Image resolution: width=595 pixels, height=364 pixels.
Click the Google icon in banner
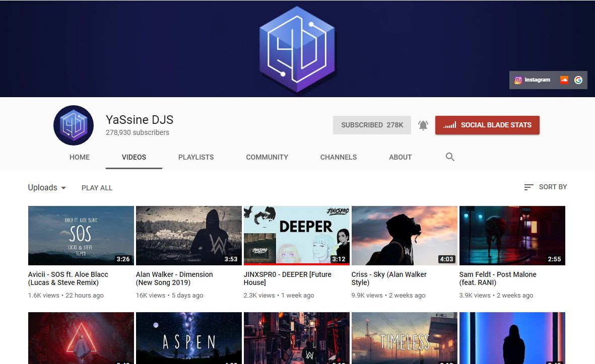tap(578, 80)
